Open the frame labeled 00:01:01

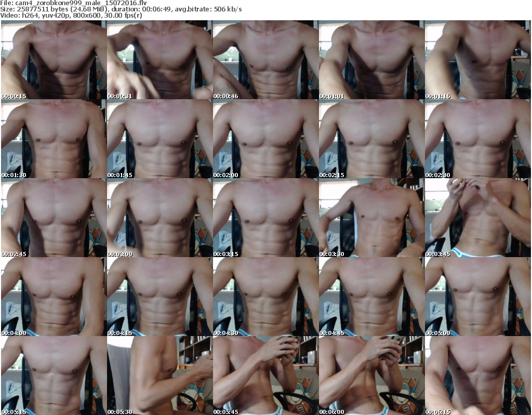[x=371, y=60]
